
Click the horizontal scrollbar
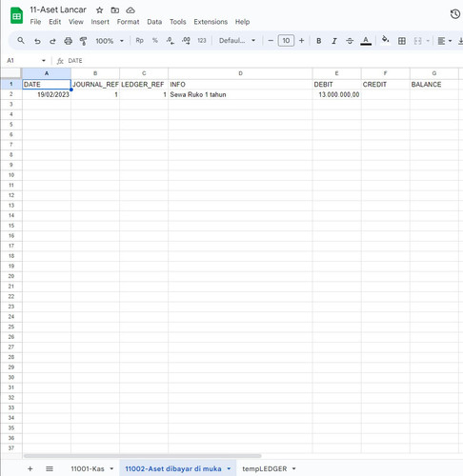click(143, 456)
